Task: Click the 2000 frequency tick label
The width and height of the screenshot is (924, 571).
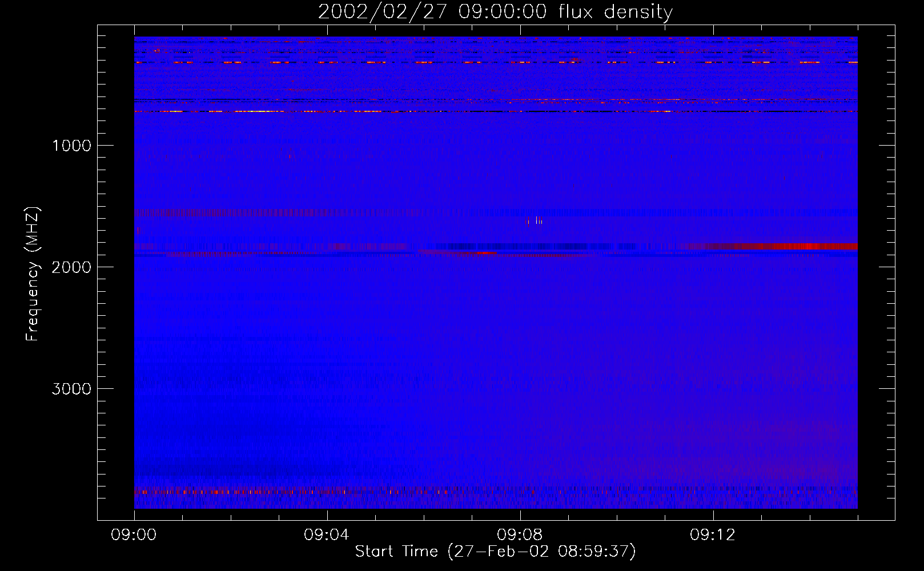Action: (x=71, y=267)
